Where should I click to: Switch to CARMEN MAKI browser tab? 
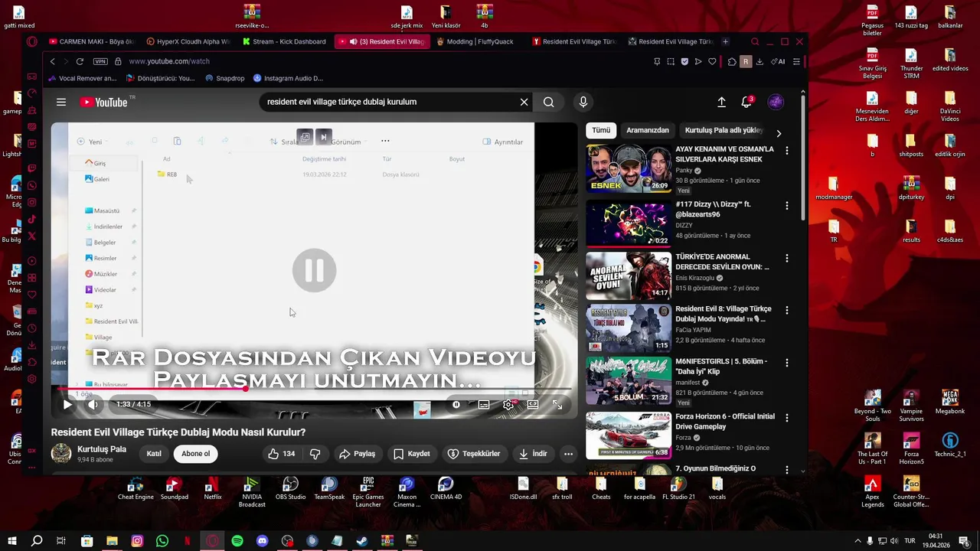click(91, 41)
